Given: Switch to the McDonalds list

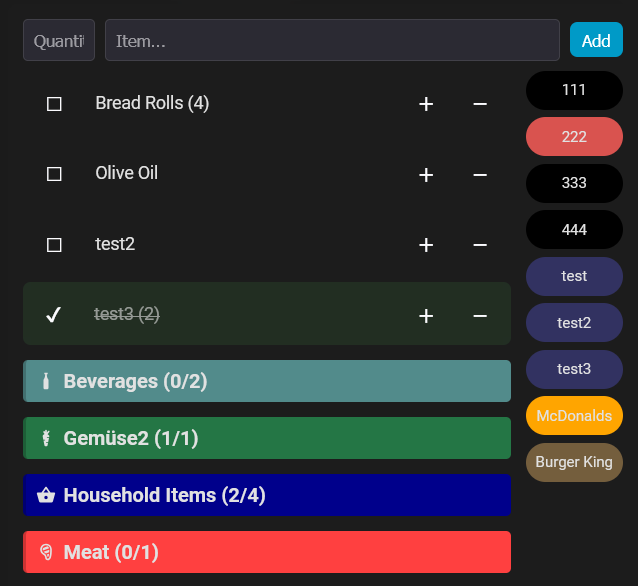Looking at the screenshot, I should tap(574, 416).
